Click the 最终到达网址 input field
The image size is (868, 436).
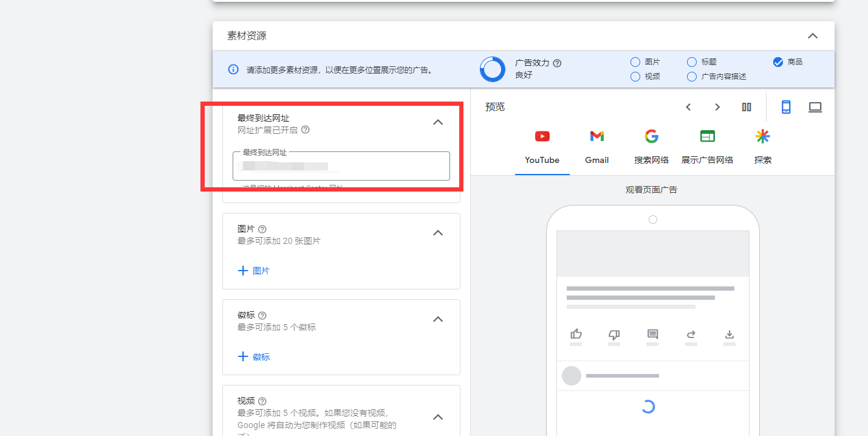pos(341,166)
